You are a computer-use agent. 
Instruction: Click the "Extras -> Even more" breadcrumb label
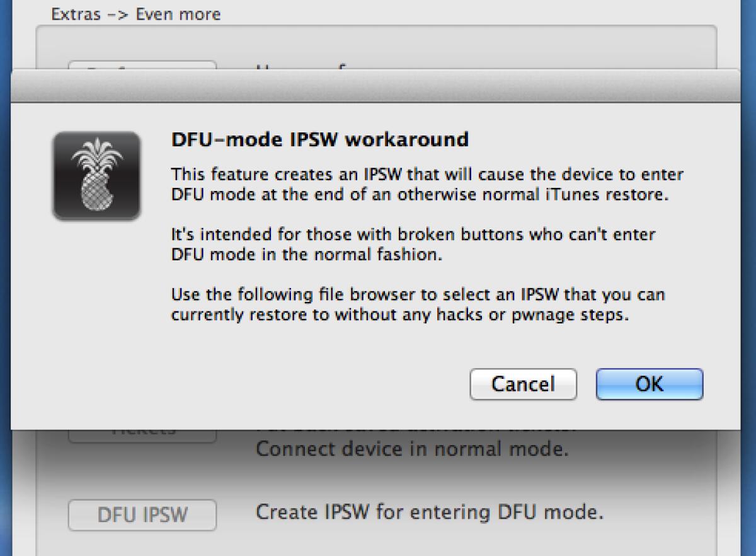(136, 14)
